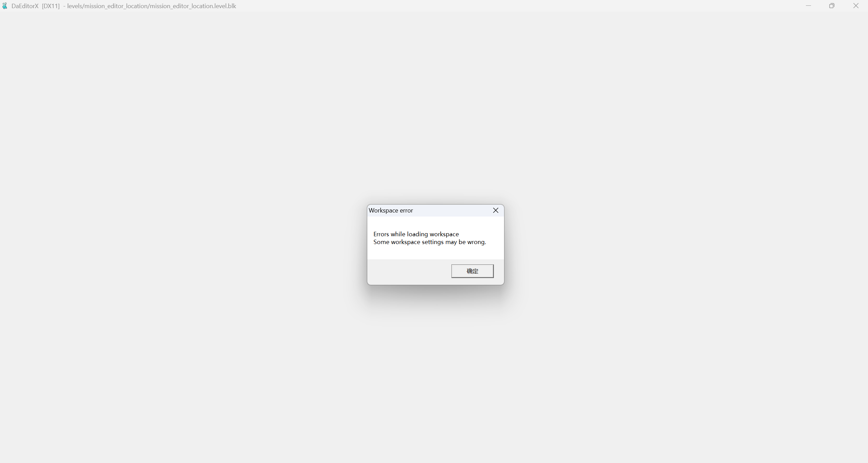
Task: Click the "Some workspace settings may be wrong." text
Action: [x=429, y=242]
